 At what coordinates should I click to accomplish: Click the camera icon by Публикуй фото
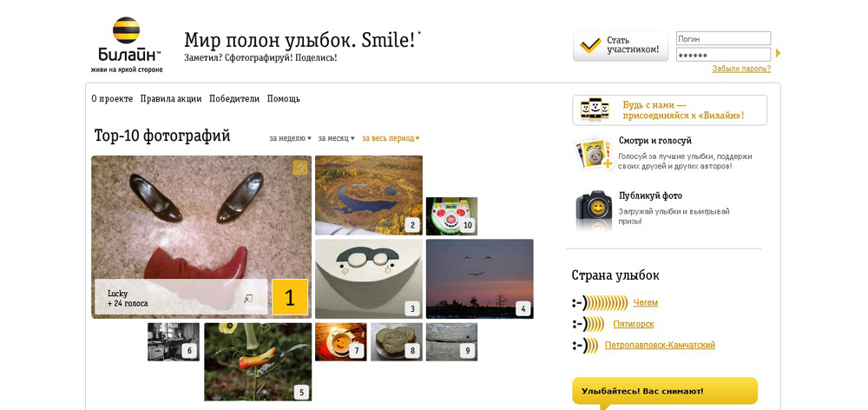pos(594,210)
